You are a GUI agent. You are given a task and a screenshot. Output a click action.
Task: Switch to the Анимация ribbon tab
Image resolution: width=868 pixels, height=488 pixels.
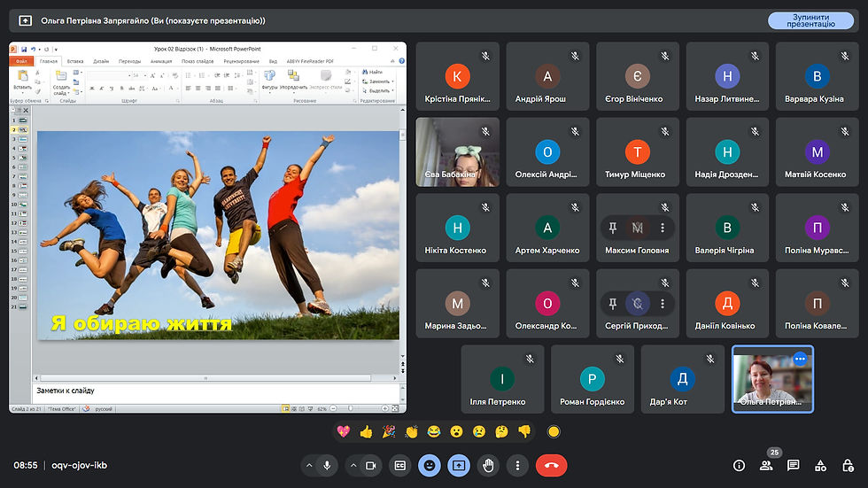tap(161, 61)
